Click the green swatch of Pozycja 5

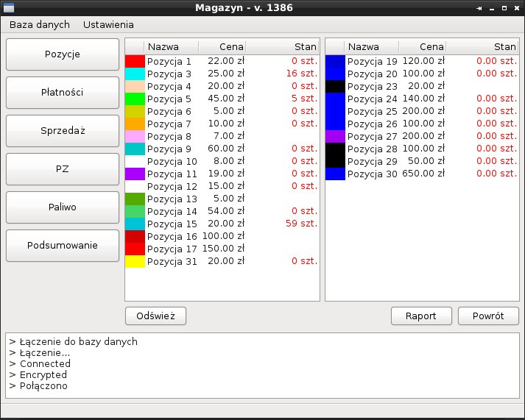(135, 99)
